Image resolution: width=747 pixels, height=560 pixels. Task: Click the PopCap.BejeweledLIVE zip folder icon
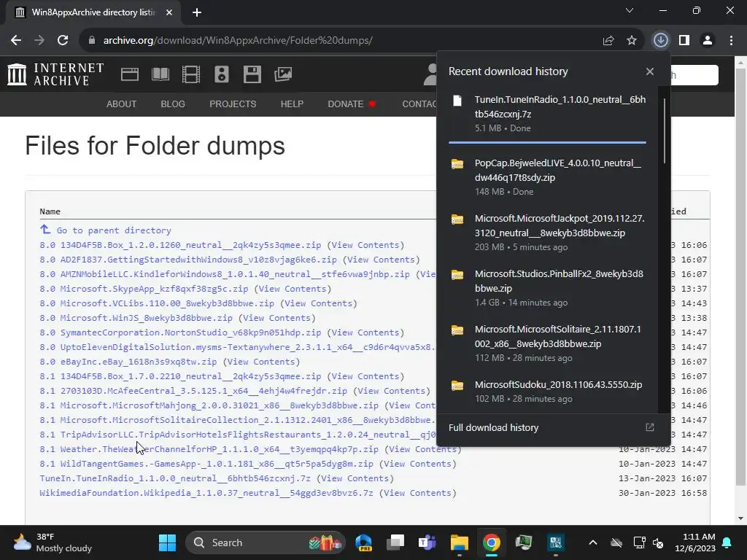(457, 164)
